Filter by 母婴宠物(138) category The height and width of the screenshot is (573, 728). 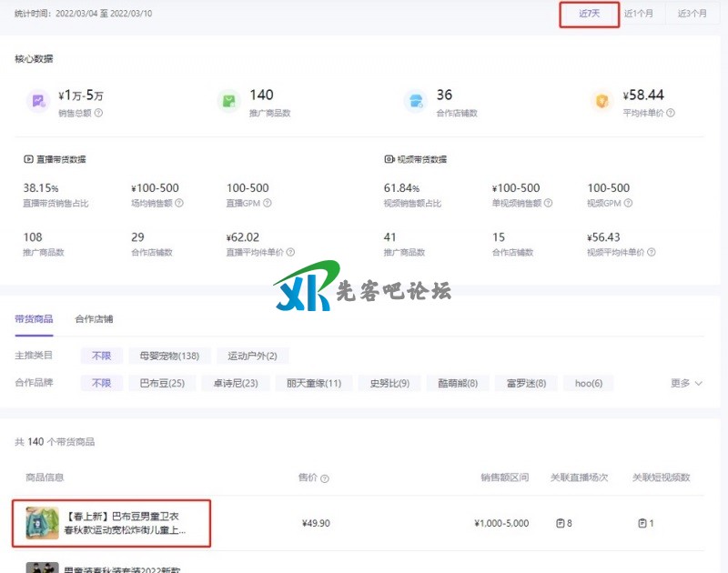coord(169,356)
